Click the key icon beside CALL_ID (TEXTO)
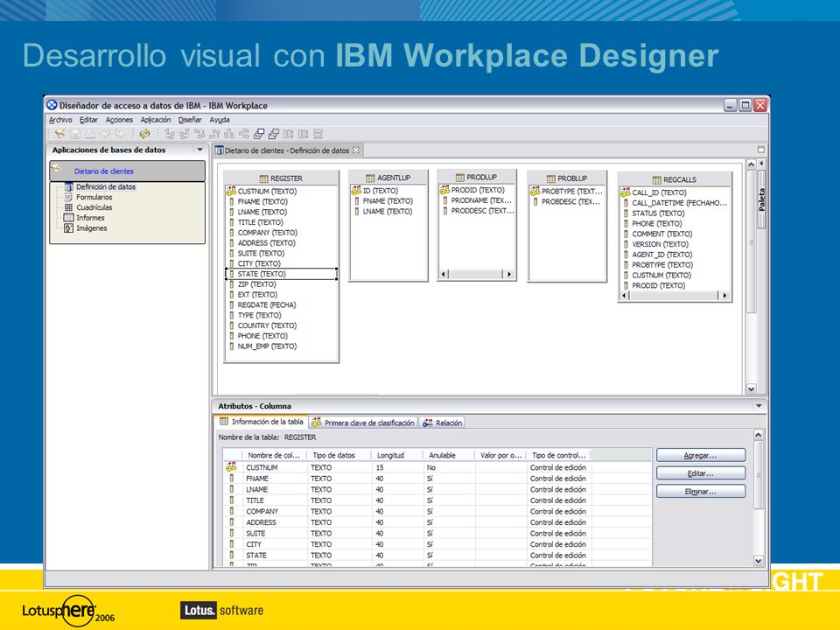Viewport: 840px width, 630px height. pyautogui.click(x=625, y=192)
